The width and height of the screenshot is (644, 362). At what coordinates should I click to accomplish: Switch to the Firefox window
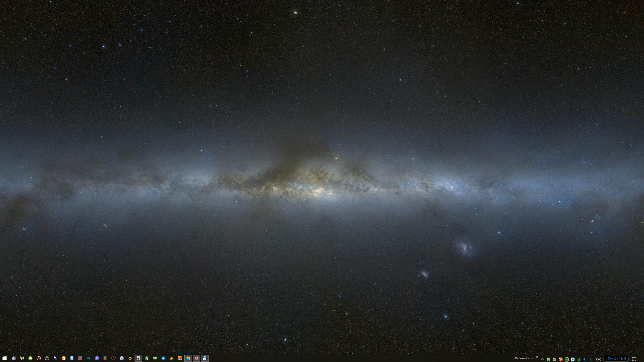click(x=196, y=358)
